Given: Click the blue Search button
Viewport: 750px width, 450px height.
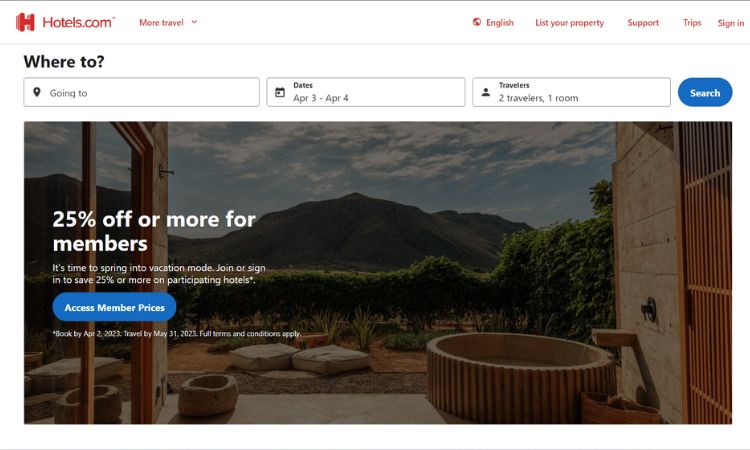Looking at the screenshot, I should coord(705,92).
